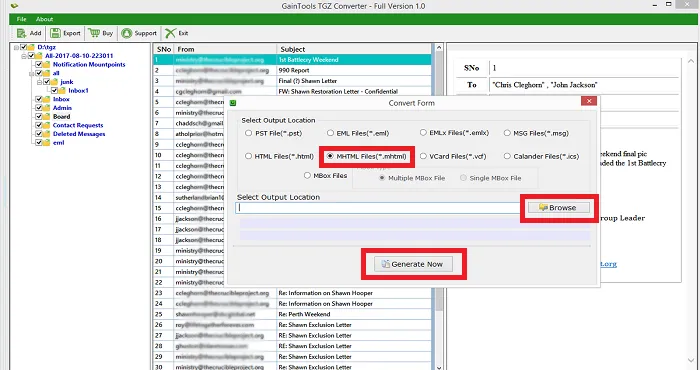The image size is (700, 370).
Task: Click the output location path field
Action: pyautogui.click(x=378, y=208)
